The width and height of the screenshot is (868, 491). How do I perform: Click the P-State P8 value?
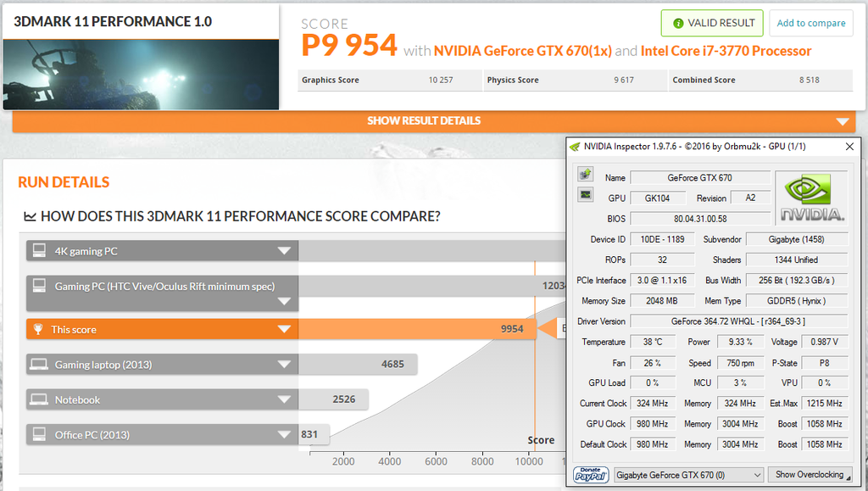pyautogui.click(x=824, y=363)
